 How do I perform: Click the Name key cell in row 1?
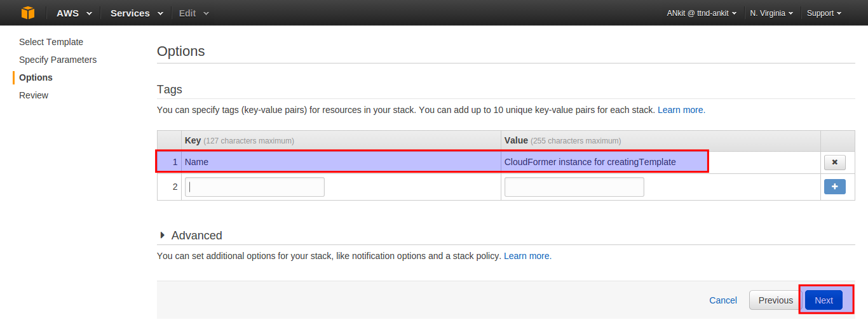[x=341, y=162]
